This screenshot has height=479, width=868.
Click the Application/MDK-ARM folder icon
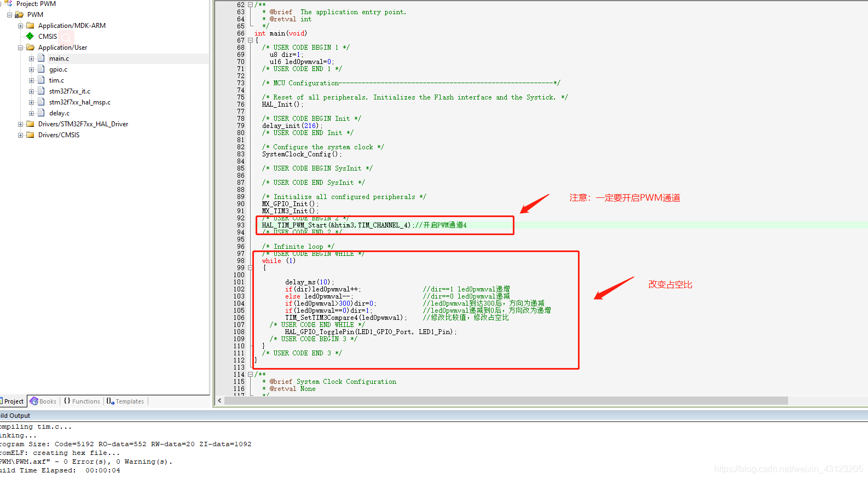pos(30,25)
